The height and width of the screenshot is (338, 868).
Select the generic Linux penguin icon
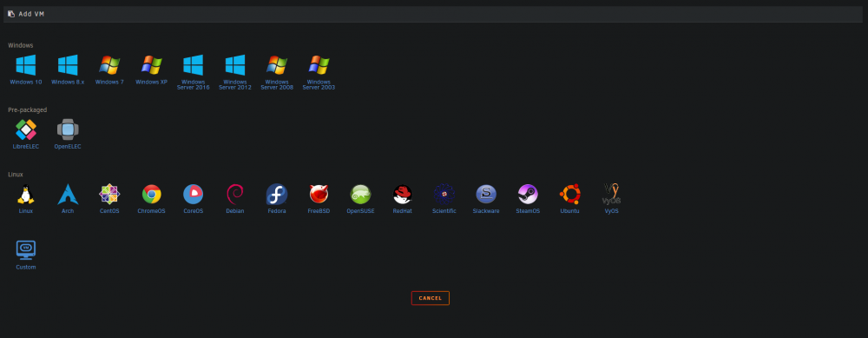click(x=25, y=195)
